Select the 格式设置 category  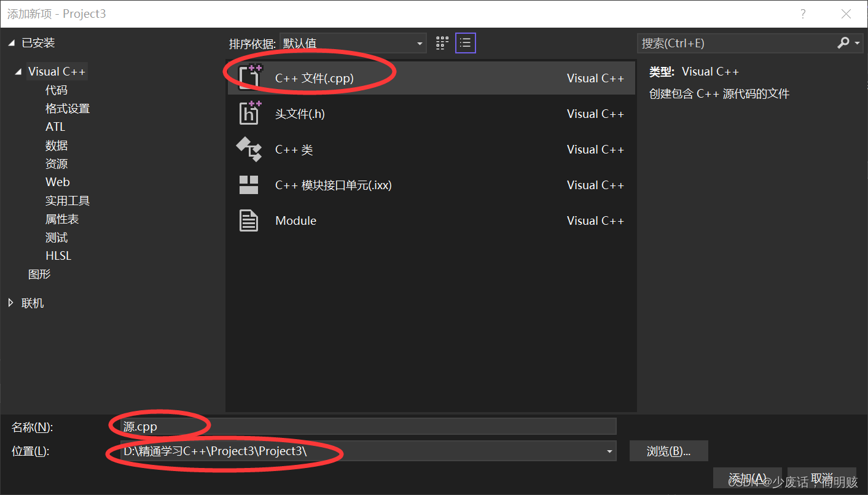(x=68, y=109)
